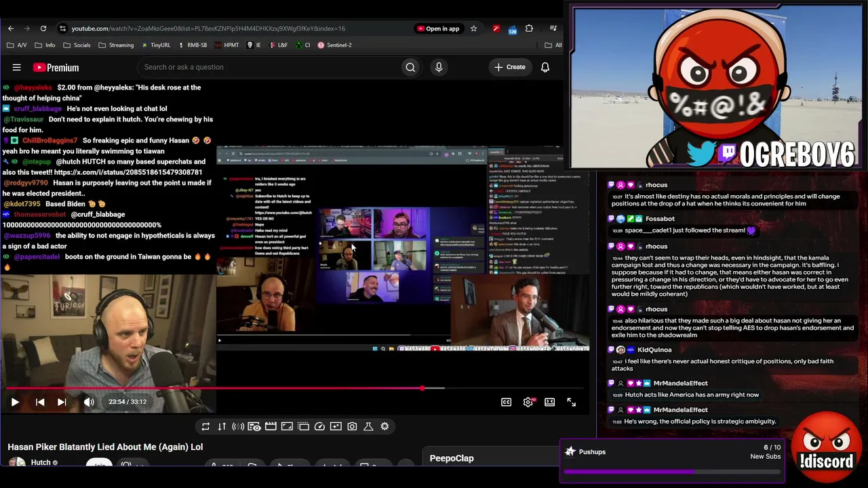Toggle loop on the enhancer toolbar

pos(205,426)
